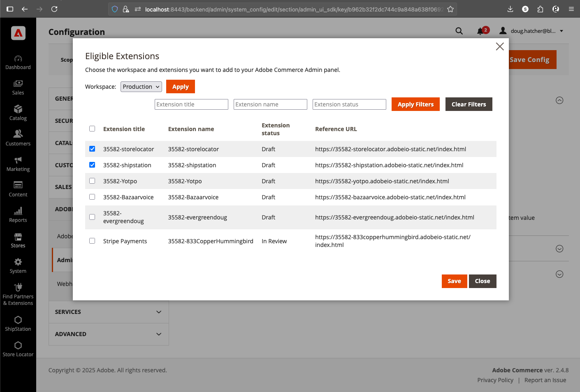Go back in the browser
Image resolution: width=580 pixels, height=392 pixels.
click(x=25, y=9)
